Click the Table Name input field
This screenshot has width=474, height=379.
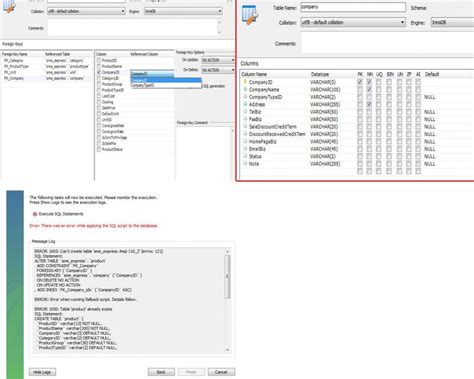click(x=353, y=7)
